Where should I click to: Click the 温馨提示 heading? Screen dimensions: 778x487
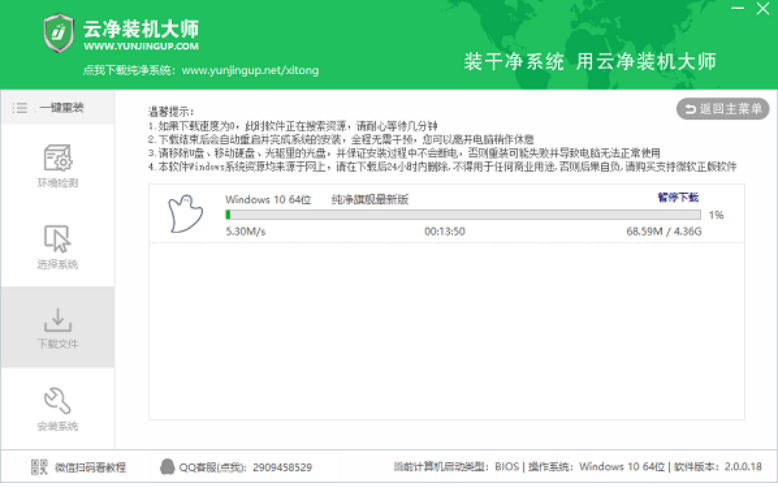171,112
